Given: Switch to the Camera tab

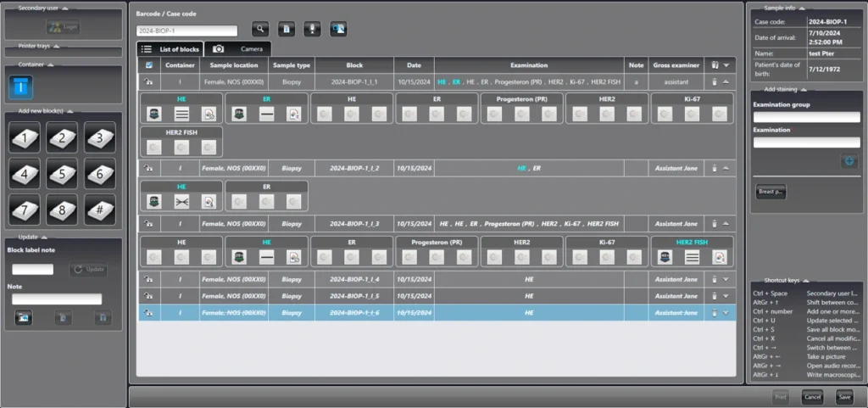Looking at the screenshot, I should pyautogui.click(x=238, y=49).
